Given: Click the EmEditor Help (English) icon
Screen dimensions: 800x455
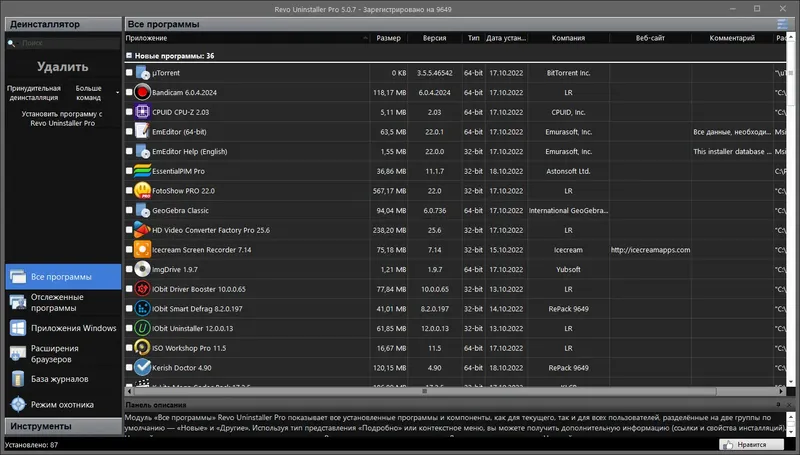Looking at the screenshot, I should (x=142, y=151).
